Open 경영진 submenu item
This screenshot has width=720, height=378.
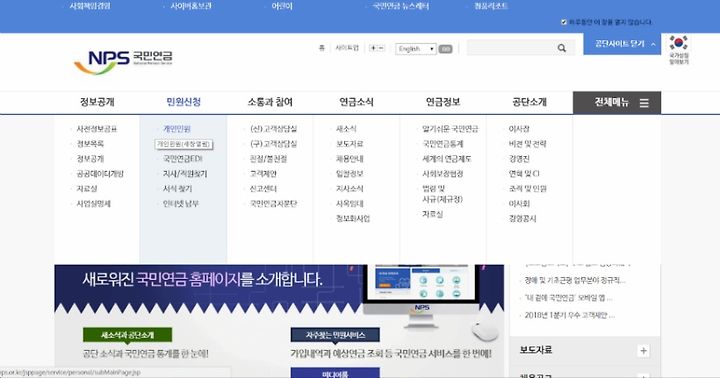coord(519,159)
